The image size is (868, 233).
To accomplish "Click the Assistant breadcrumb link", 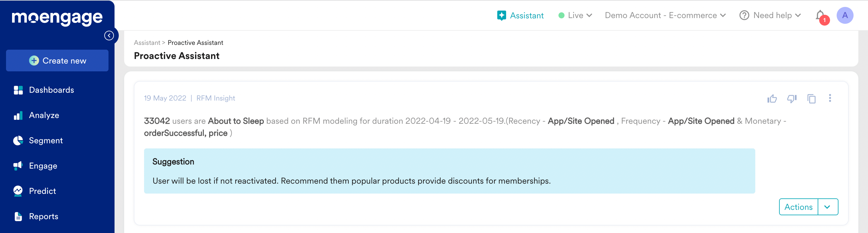I will tap(147, 43).
